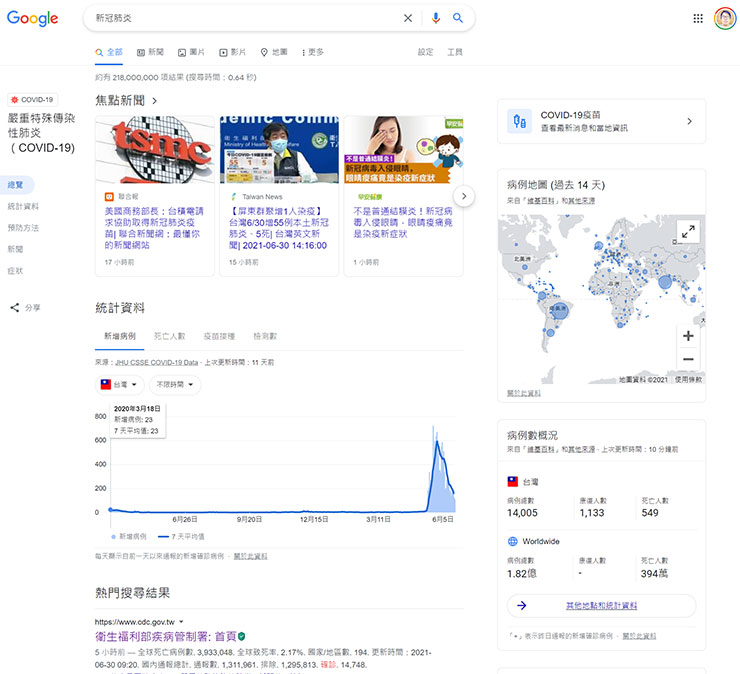The height and width of the screenshot is (674, 740).
Task: Open the Google account avatar
Action: coord(724,18)
